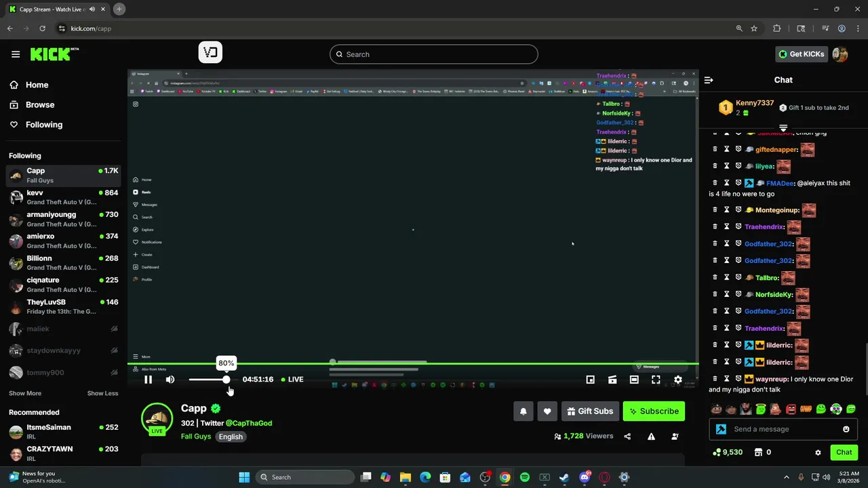Delete giftednapper's chat message trash icon
The image size is (868, 488).
click(x=715, y=149)
